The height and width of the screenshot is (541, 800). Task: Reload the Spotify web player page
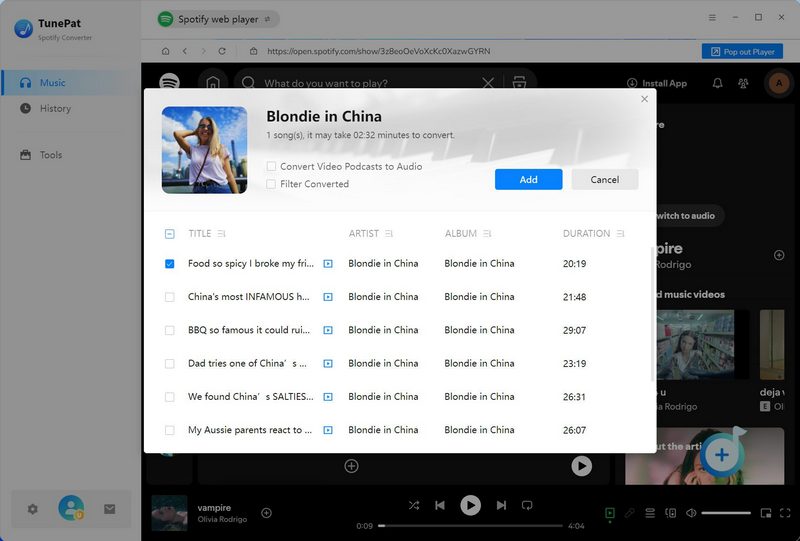222,51
